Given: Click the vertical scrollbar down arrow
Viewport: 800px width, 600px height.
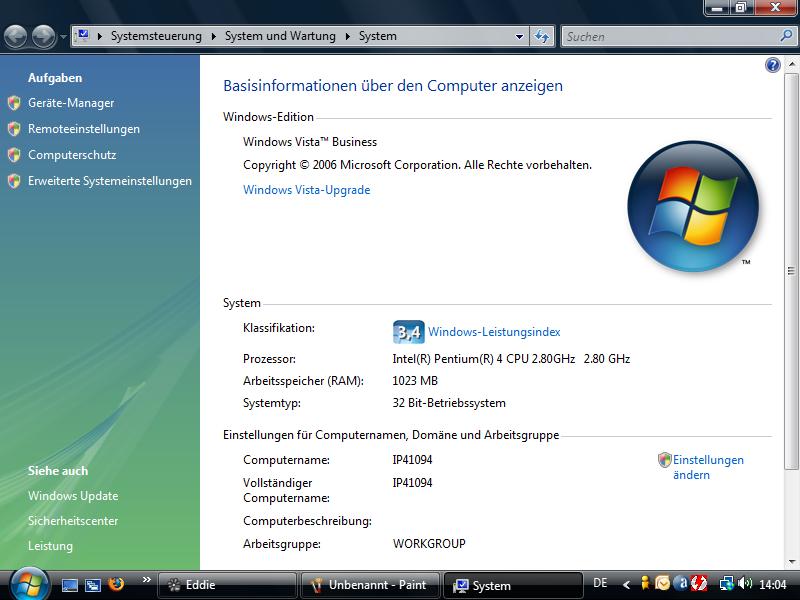Looking at the screenshot, I should click(791, 562).
